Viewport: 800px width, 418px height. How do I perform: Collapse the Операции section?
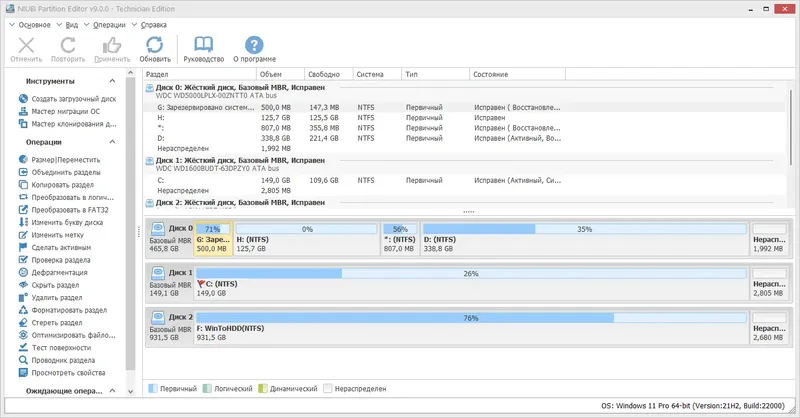coord(112,142)
